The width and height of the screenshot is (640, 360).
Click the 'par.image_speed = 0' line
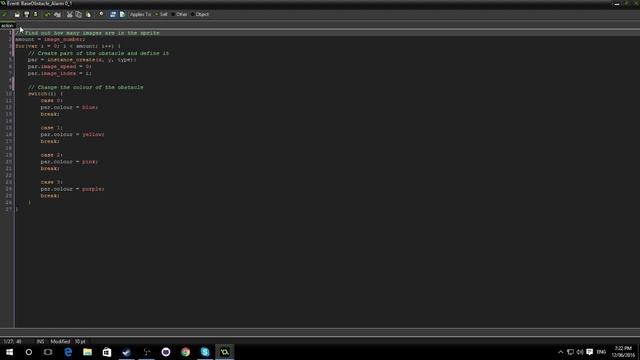tap(60, 66)
